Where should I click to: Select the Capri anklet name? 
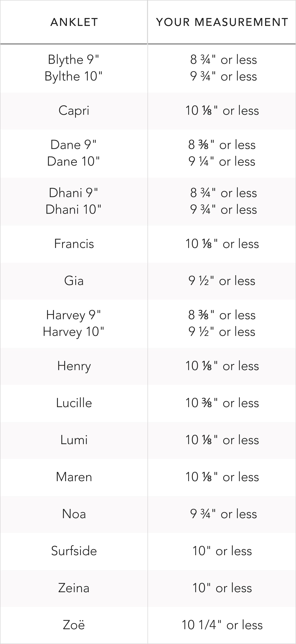(x=74, y=111)
